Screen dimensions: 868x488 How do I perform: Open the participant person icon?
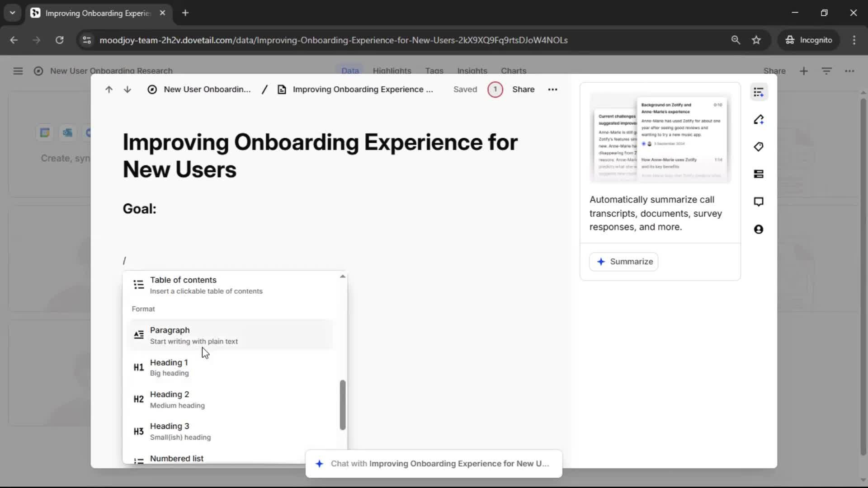759,229
